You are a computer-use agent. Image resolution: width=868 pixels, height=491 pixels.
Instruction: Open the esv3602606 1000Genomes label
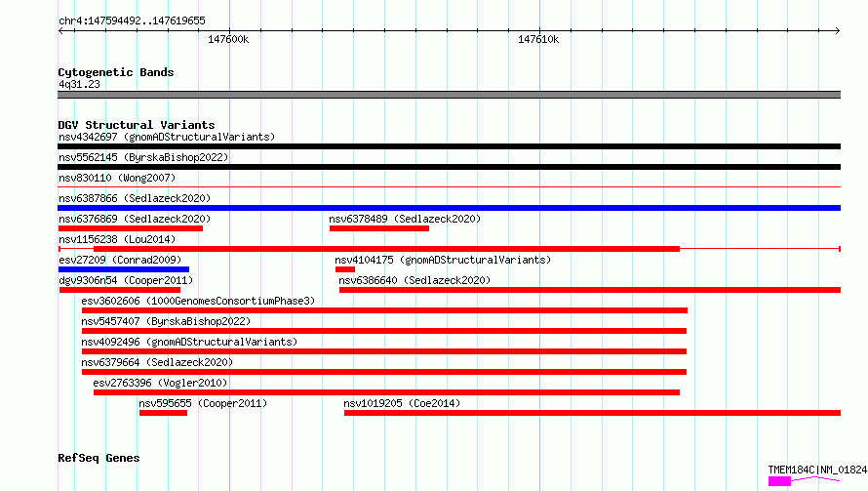pos(198,301)
